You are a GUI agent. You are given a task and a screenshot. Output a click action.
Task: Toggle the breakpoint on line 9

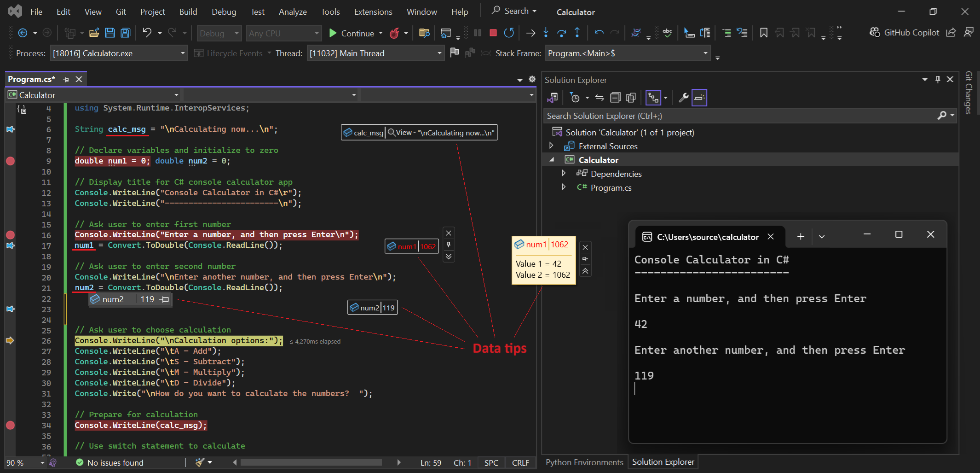click(x=11, y=161)
